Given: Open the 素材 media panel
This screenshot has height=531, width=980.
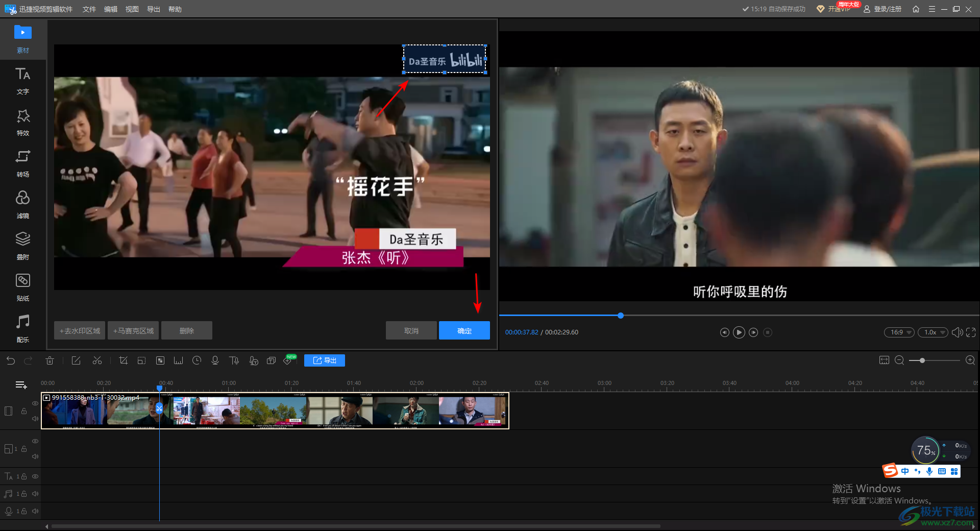Looking at the screenshot, I should (x=22, y=39).
